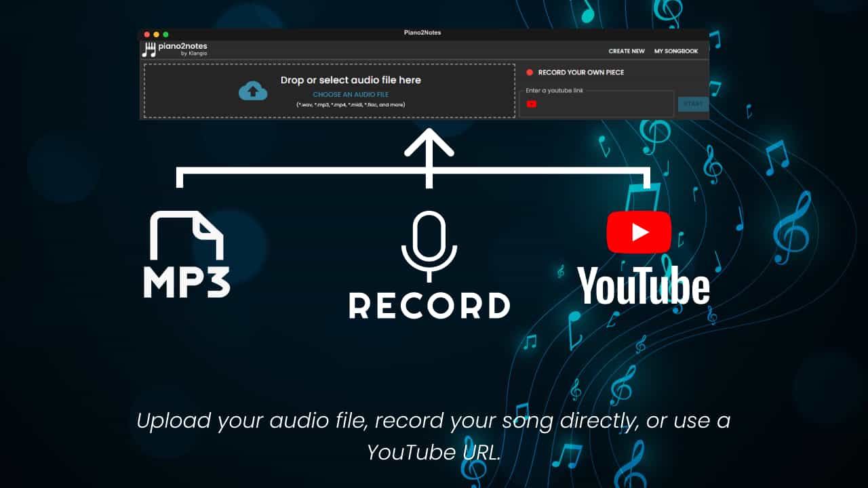Click the CHOOSE AN AUDIO FILE link
This screenshot has width=868, height=488.
351,94
